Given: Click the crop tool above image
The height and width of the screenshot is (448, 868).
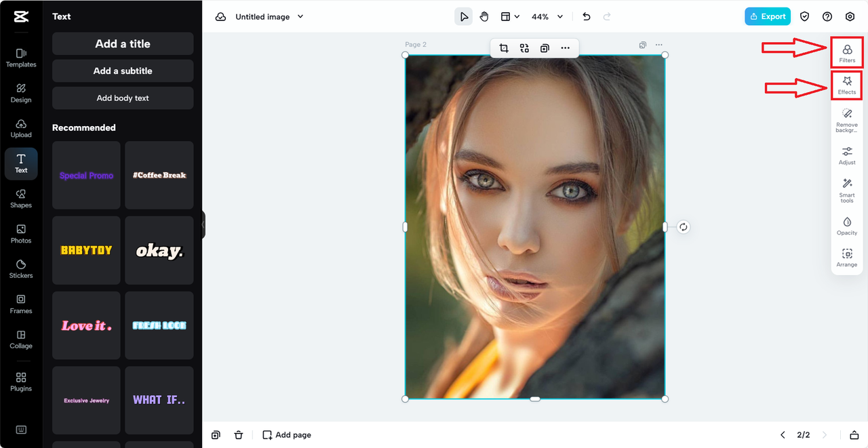Looking at the screenshot, I should [504, 48].
